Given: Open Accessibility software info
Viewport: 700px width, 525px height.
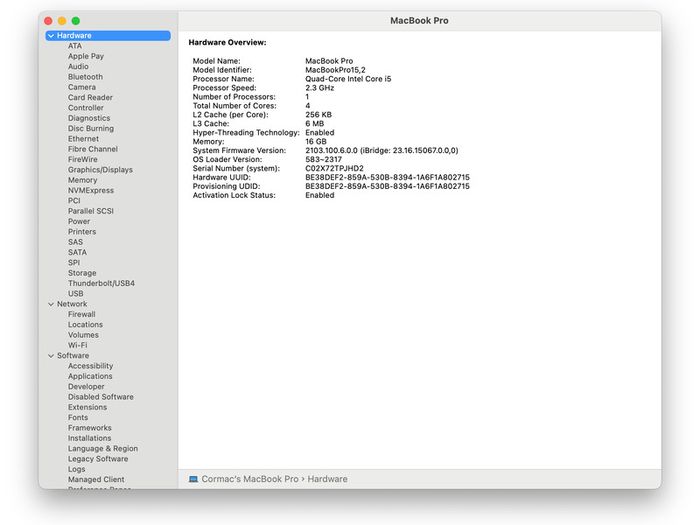Looking at the screenshot, I should (x=91, y=366).
